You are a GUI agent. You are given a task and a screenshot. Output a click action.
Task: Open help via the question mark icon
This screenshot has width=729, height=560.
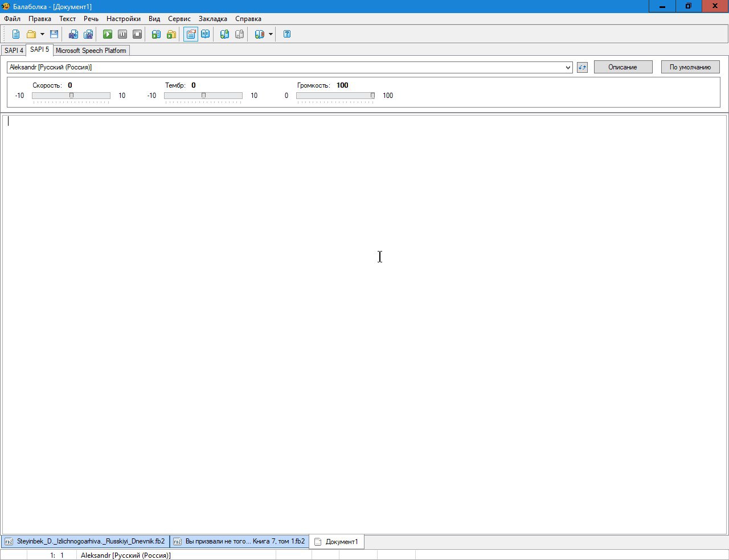tap(287, 34)
